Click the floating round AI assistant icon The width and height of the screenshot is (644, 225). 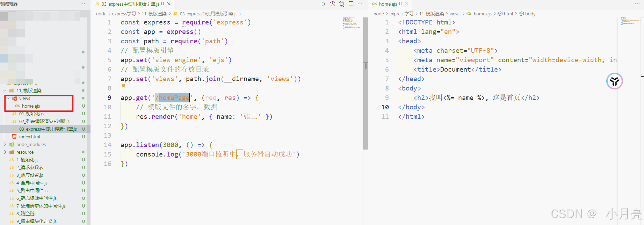tap(614, 81)
